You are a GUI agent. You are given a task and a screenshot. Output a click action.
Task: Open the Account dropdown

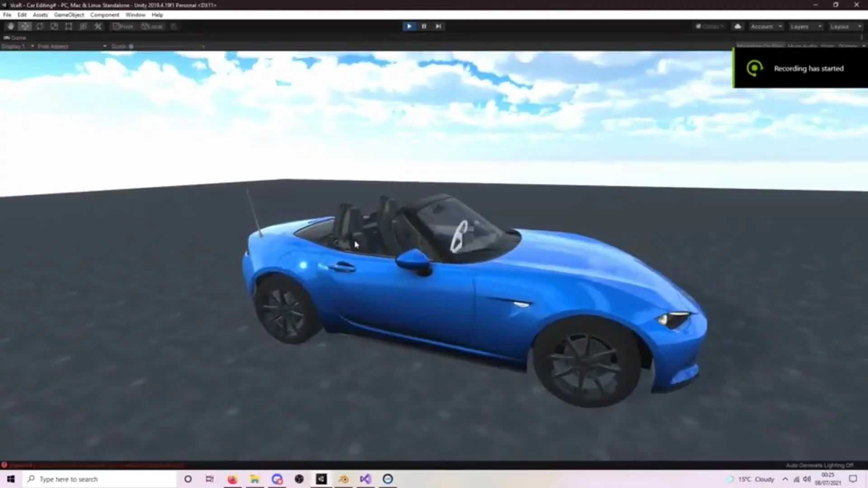(x=766, y=26)
